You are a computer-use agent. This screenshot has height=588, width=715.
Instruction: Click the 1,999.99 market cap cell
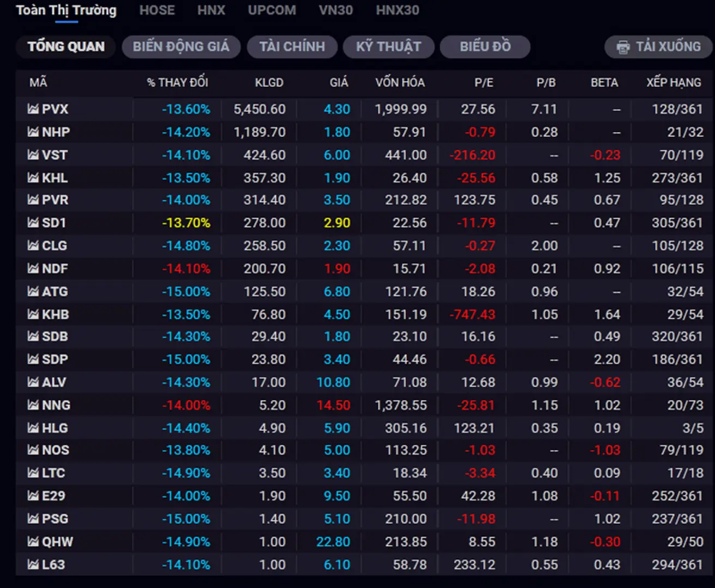tap(400, 109)
